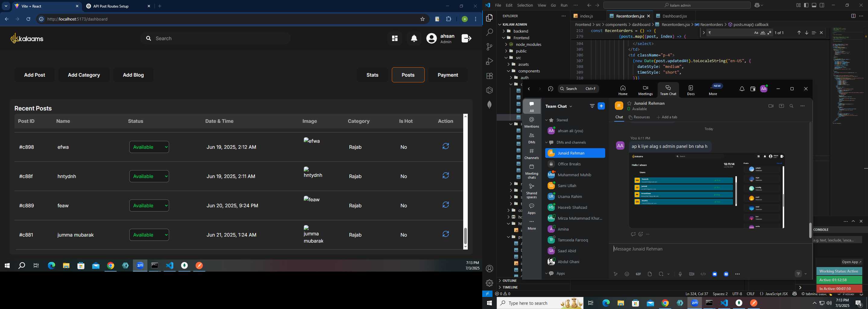
Task: Open the Payment section
Action: click(x=448, y=75)
